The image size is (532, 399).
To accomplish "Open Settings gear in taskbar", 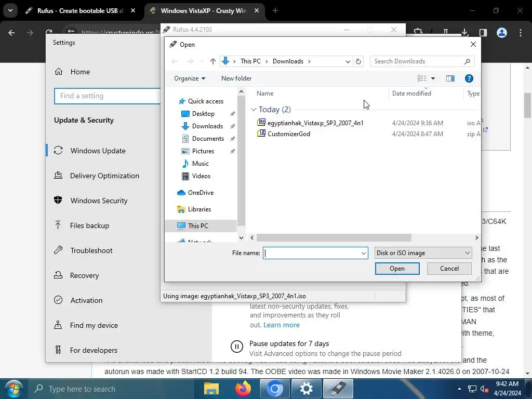I will 306,389.
